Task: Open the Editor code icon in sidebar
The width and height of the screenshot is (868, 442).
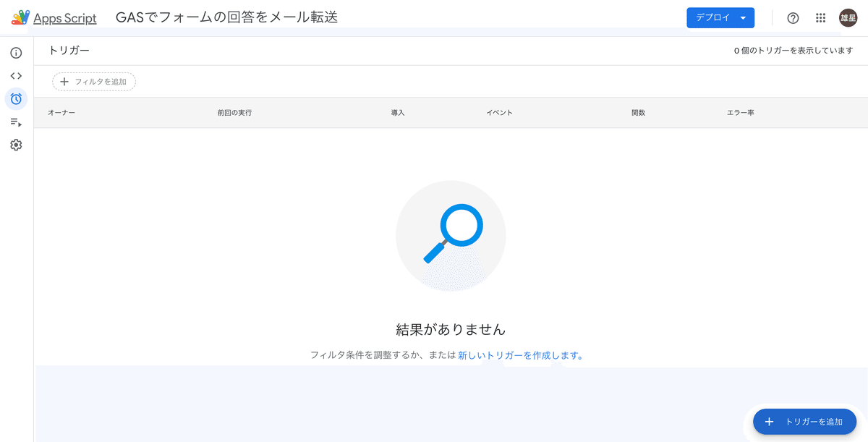Action: point(16,76)
